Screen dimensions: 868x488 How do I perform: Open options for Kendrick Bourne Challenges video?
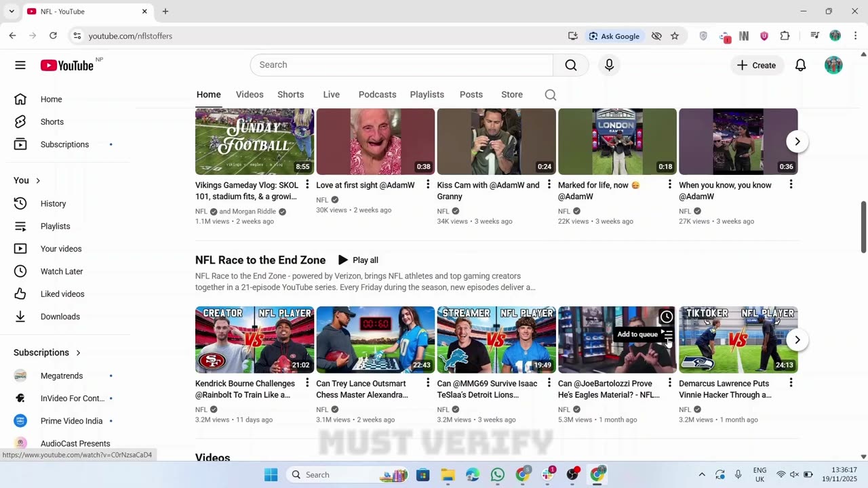tap(307, 383)
